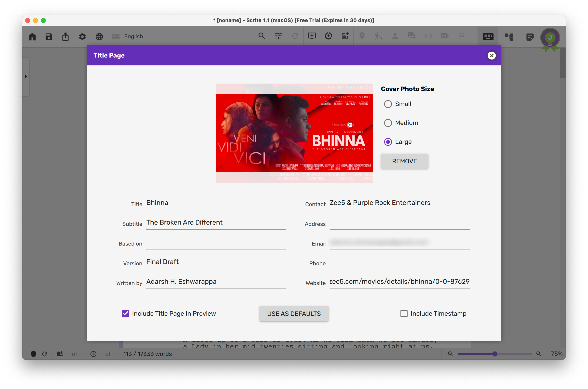Click the clock time estimate icon
The image size is (588, 389).
pos(93,354)
